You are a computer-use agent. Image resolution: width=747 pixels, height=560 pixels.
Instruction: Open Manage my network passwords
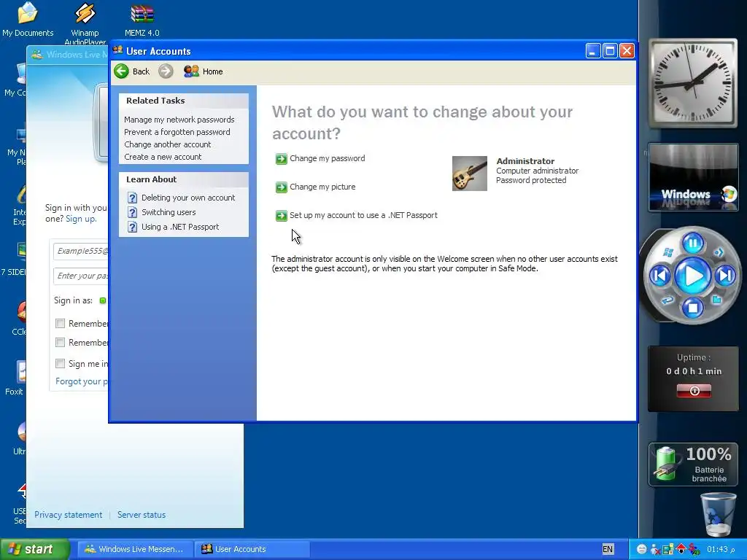[179, 120]
